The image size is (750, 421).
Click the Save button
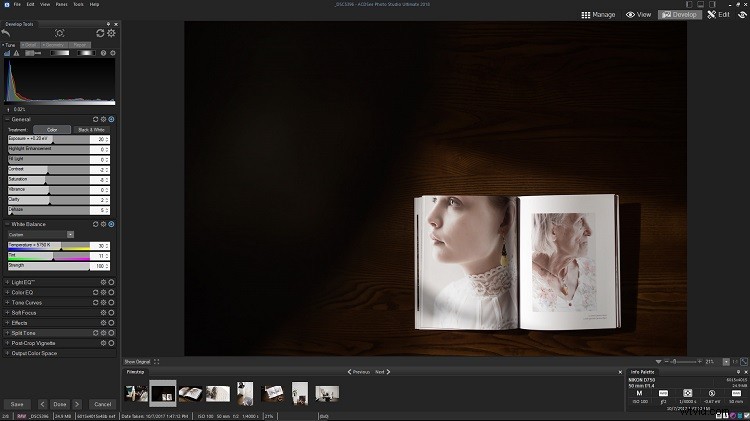click(x=17, y=404)
